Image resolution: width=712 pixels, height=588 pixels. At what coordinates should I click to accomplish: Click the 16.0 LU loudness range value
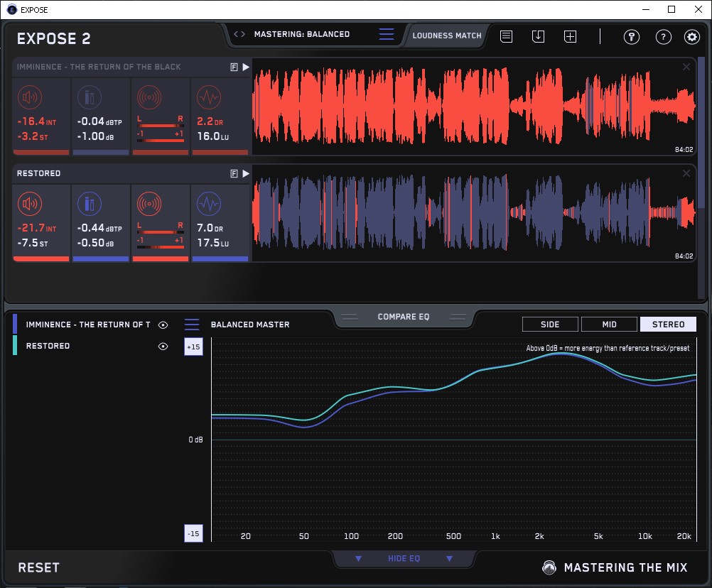[x=213, y=136]
